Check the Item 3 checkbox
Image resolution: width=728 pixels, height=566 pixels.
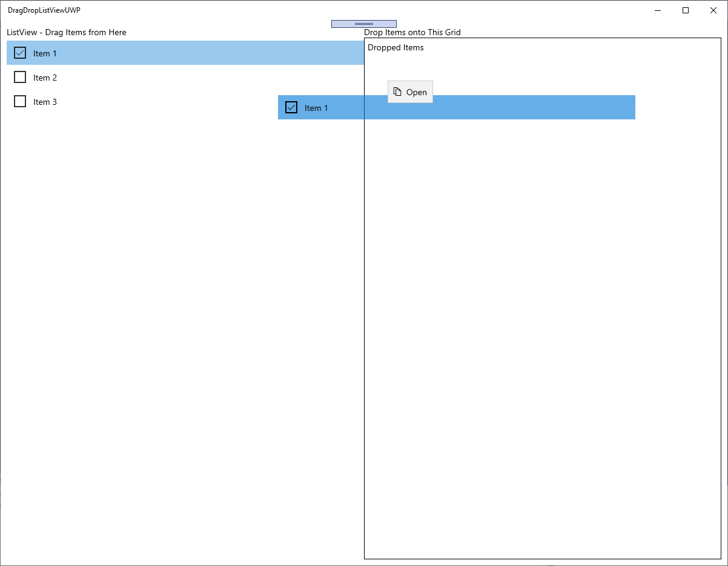click(20, 101)
